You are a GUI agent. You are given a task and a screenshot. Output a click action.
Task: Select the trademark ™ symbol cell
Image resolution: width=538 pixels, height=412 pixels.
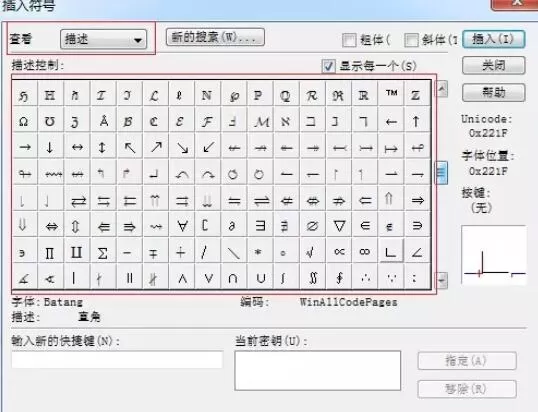(391, 94)
